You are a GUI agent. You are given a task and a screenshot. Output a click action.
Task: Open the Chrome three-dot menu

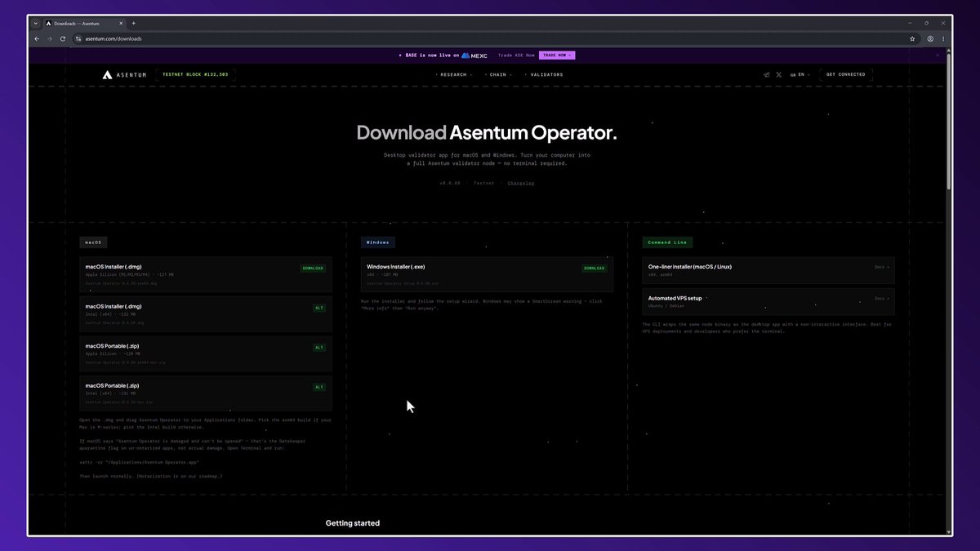coord(943,38)
